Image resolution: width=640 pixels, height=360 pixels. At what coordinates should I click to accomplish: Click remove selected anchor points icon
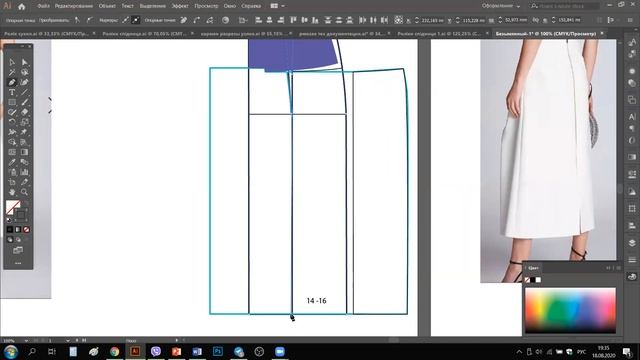(x=184, y=20)
